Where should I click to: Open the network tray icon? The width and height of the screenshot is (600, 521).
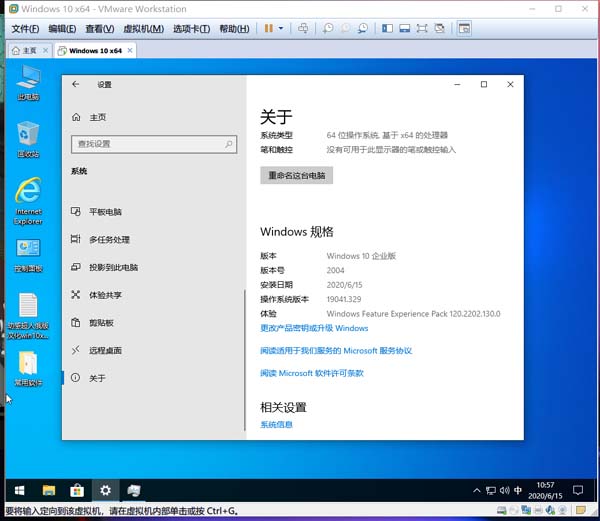491,490
